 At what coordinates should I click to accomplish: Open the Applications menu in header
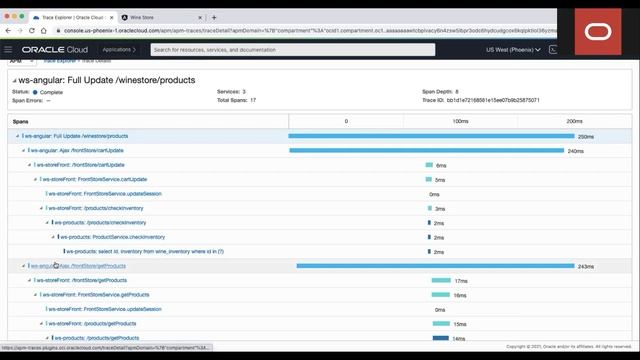tap(119, 50)
